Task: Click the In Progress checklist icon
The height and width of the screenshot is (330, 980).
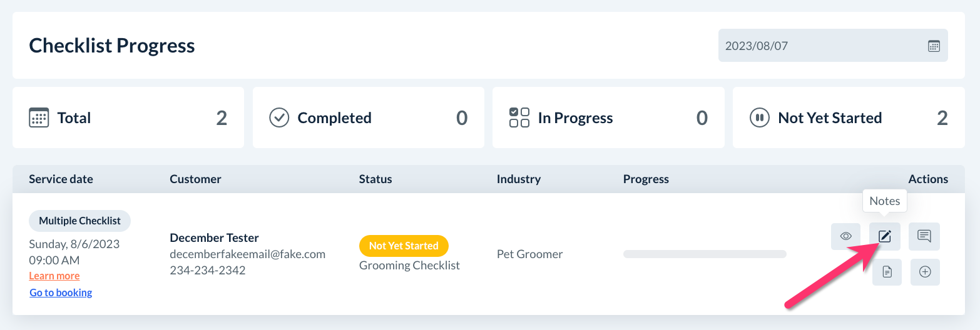Action: [519, 118]
